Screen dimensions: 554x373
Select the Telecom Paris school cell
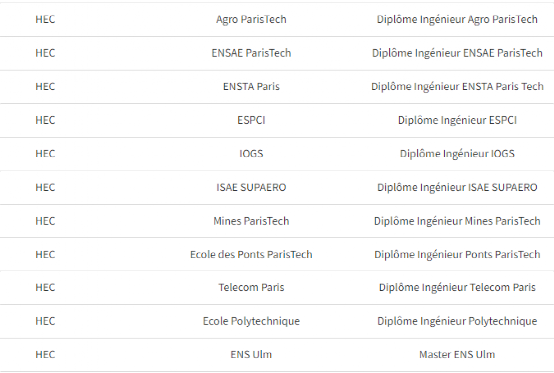pyautogui.click(x=251, y=287)
